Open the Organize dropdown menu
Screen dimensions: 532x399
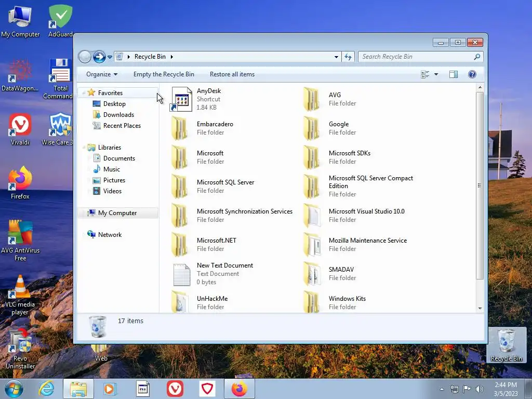(x=102, y=74)
